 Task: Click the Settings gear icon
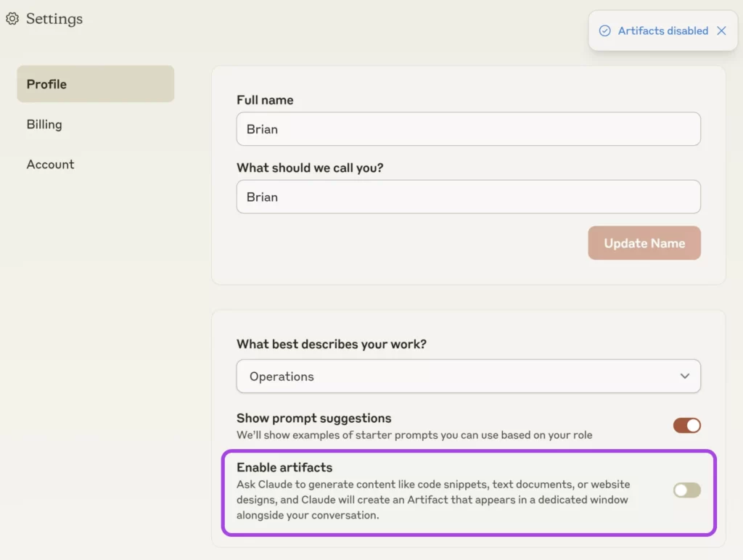(12, 19)
